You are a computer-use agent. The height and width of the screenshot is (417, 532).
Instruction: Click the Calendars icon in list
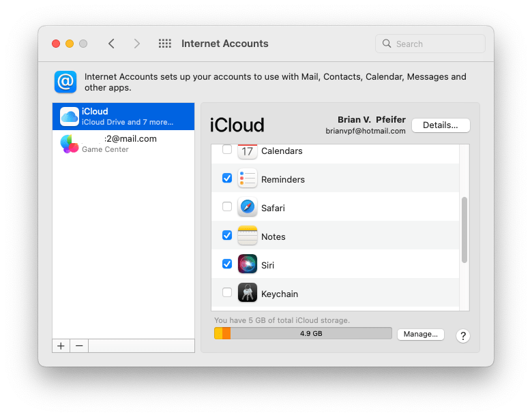point(247,151)
